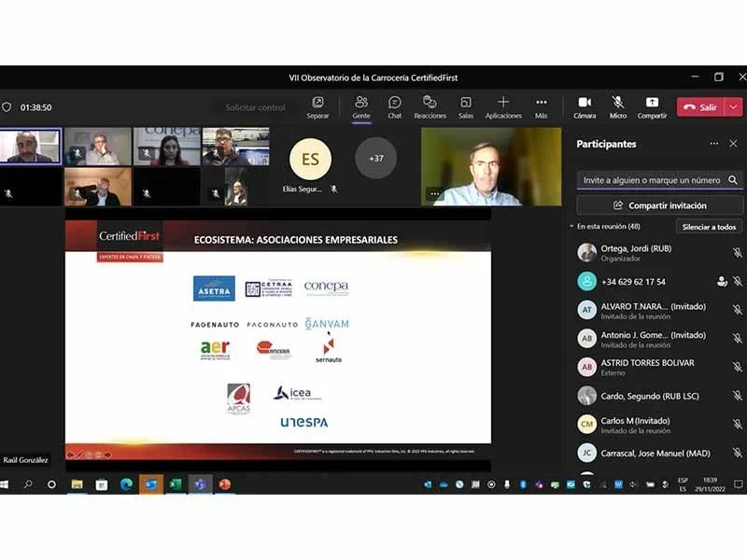Turn on the Cámara
This screenshot has width=747, height=560.
[x=585, y=107]
